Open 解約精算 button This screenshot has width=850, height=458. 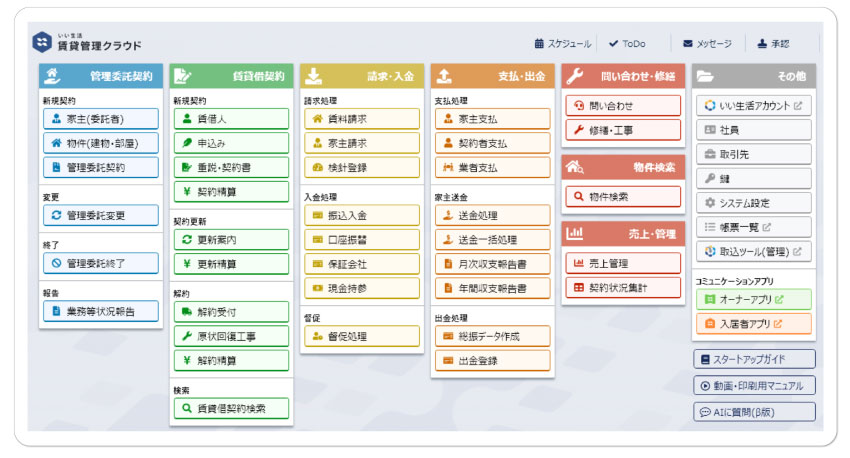[x=231, y=361]
